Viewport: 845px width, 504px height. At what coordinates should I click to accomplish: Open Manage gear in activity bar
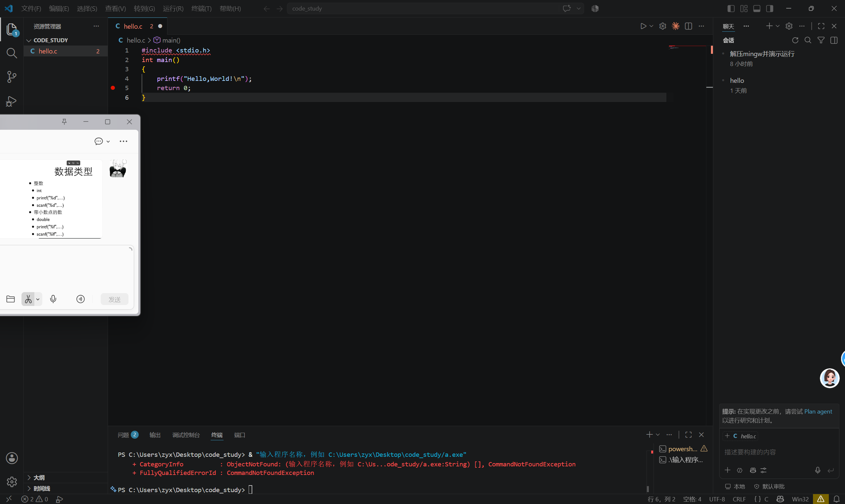pyautogui.click(x=12, y=482)
